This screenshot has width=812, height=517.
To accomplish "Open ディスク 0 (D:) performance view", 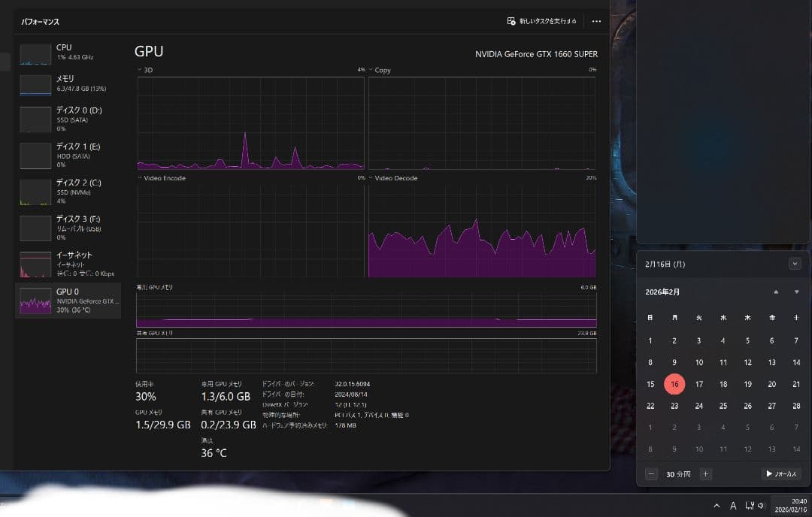I will coord(68,119).
